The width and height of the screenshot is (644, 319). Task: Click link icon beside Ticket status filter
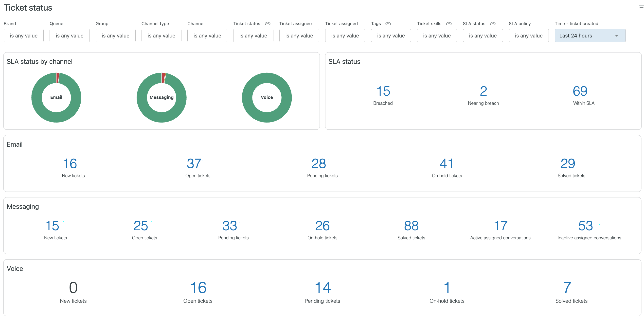[x=268, y=24]
